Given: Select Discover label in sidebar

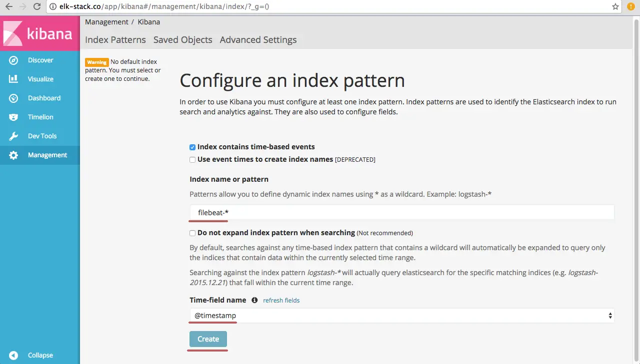Looking at the screenshot, I should point(40,60).
